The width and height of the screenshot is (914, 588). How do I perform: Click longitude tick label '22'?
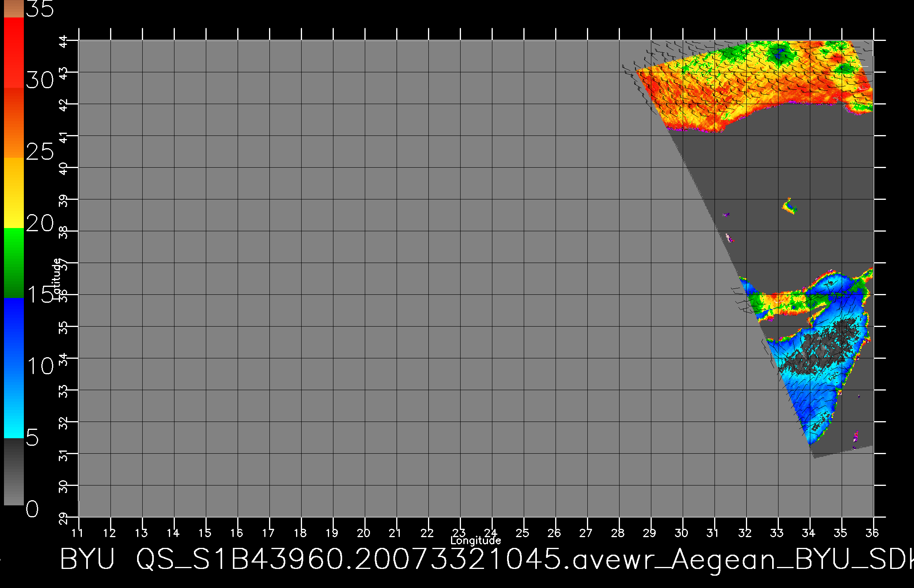(428, 533)
